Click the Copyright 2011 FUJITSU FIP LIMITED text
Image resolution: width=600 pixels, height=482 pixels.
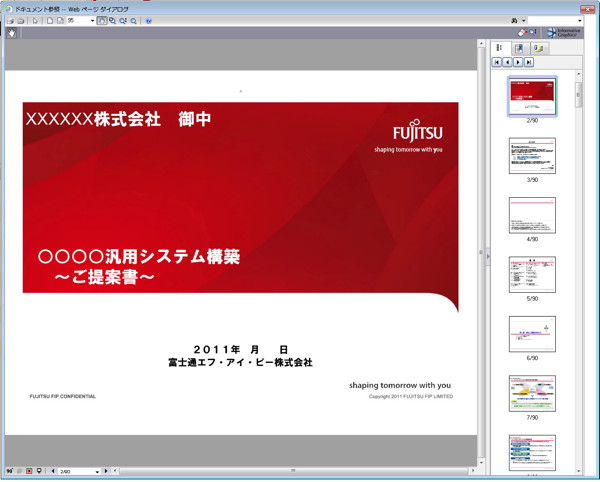coord(411,396)
